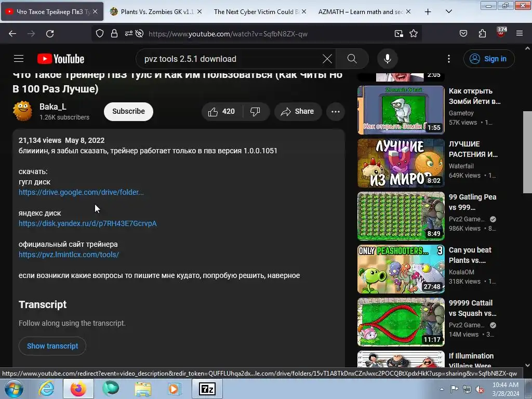
Task: Open a new browser tab
Action: pyautogui.click(x=428, y=12)
